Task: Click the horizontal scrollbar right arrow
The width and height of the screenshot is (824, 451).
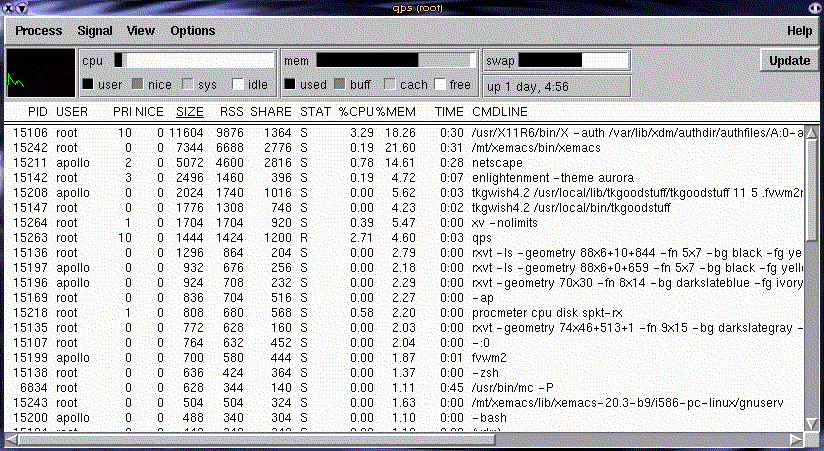Action: pos(795,439)
